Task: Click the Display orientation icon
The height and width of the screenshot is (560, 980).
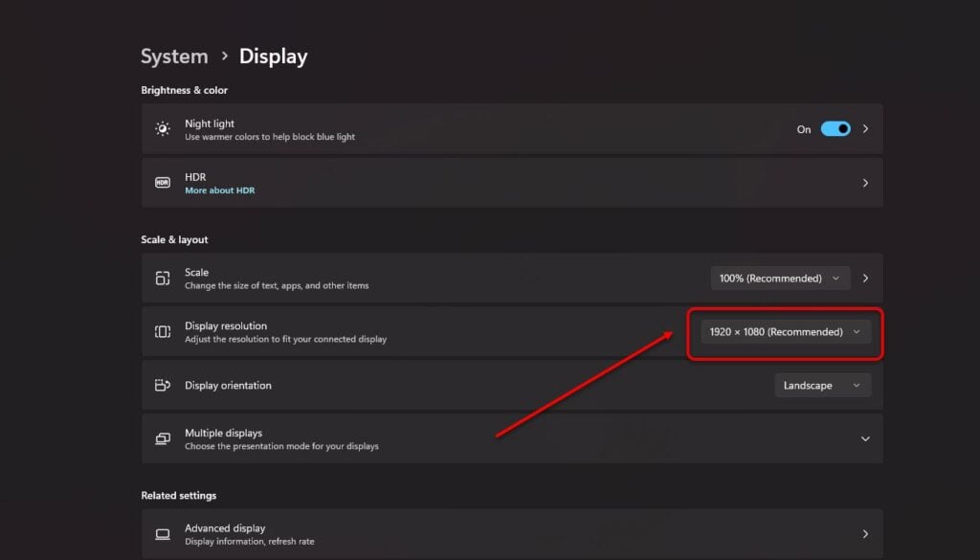Action: (161, 385)
